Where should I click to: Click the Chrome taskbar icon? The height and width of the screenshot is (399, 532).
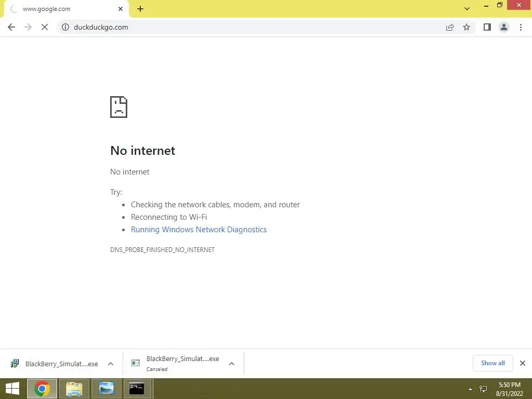pyautogui.click(x=42, y=389)
